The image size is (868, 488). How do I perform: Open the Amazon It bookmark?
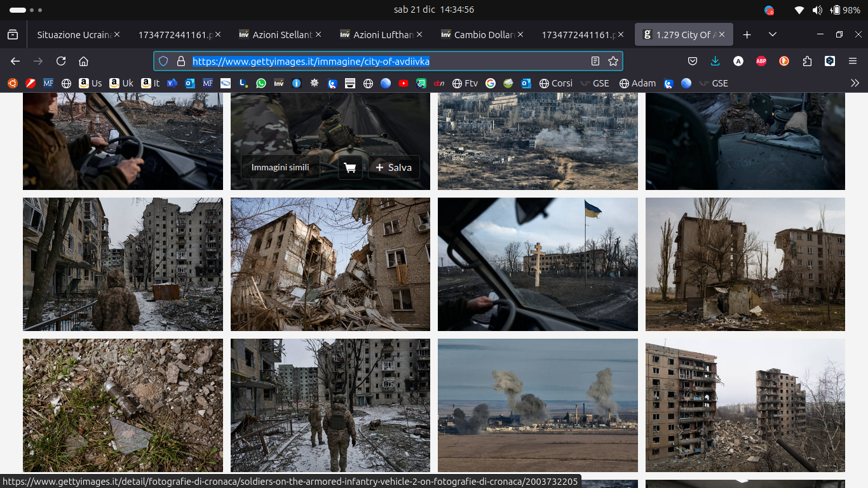click(x=151, y=83)
